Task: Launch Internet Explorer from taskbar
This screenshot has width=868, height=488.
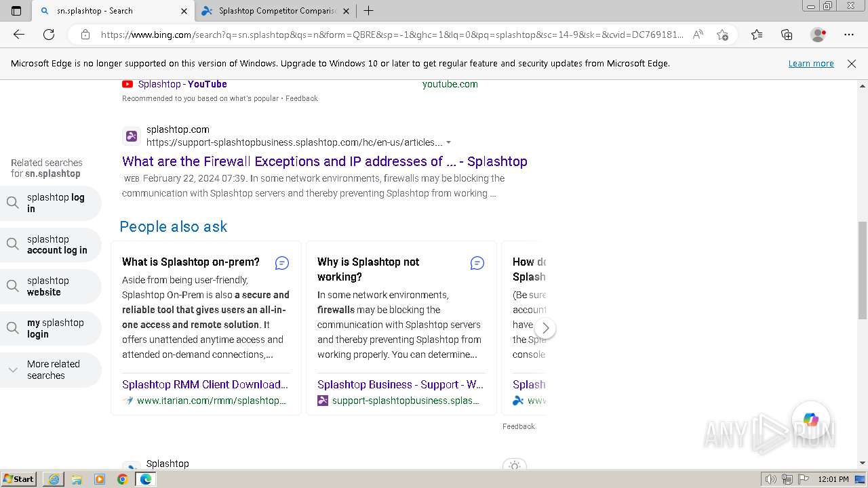Action: [54, 479]
